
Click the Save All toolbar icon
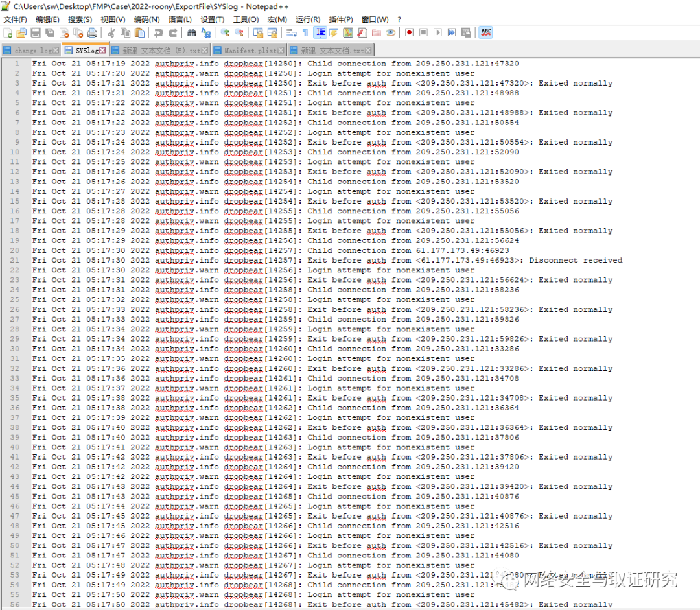tap(50, 32)
